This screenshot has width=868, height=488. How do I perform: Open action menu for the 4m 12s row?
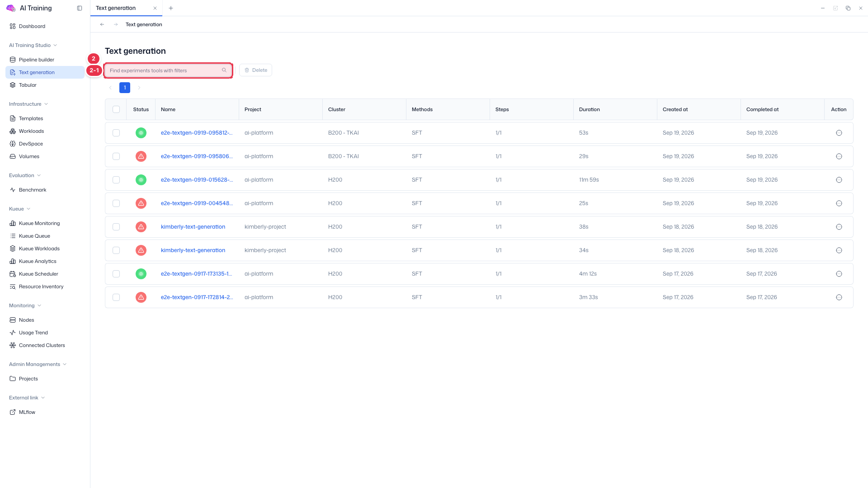(839, 274)
